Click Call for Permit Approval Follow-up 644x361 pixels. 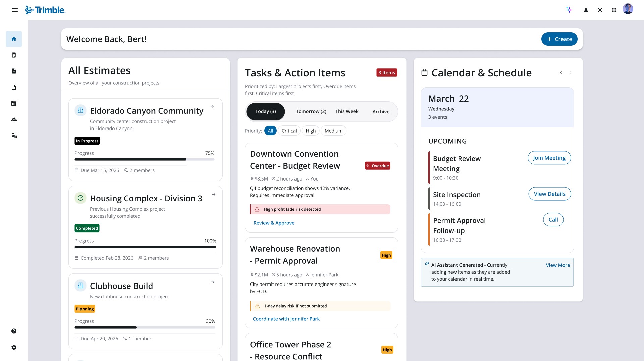(x=553, y=220)
